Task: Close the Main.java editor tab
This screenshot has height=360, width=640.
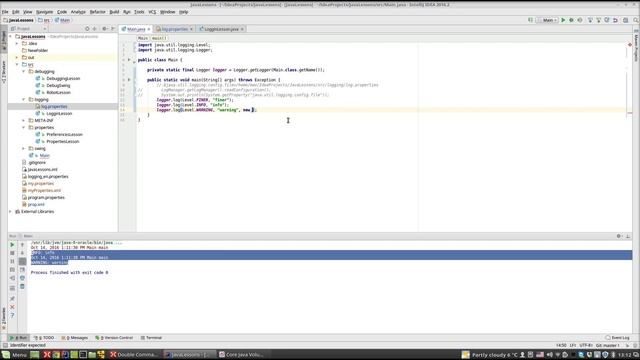Action: tap(149, 29)
